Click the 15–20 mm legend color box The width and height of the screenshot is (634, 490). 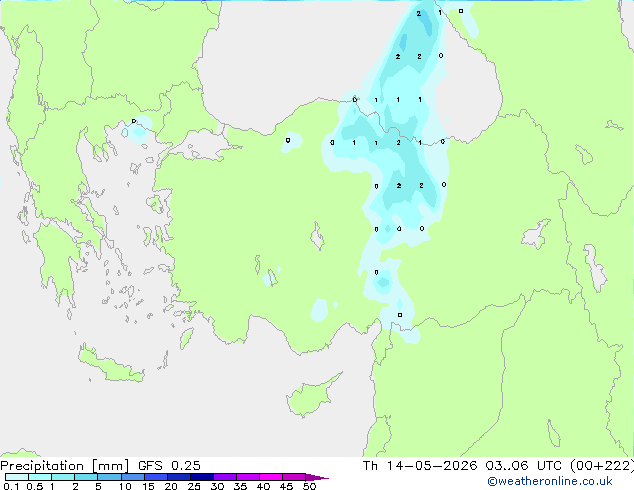pos(155,477)
